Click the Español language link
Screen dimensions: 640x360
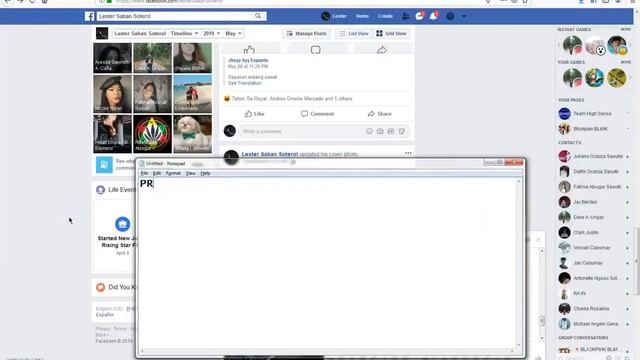pyautogui.click(x=104, y=315)
